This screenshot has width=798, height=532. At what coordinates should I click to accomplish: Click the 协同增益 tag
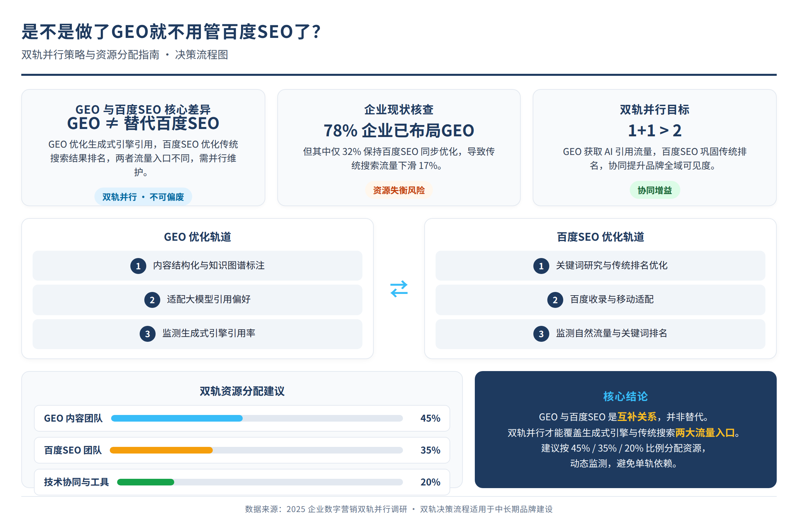pyautogui.click(x=655, y=190)
